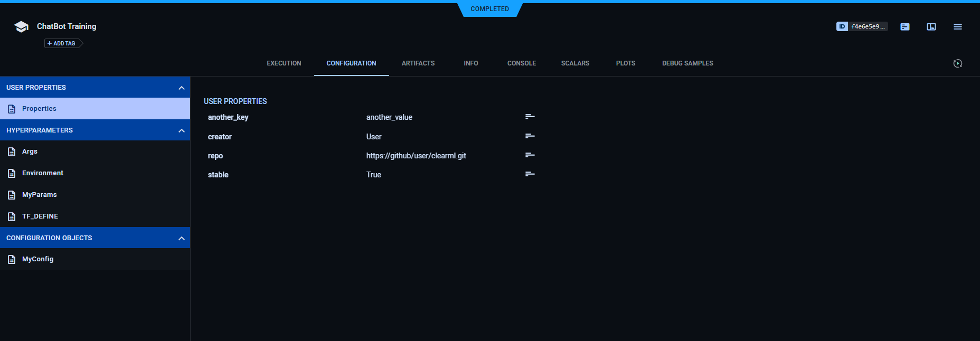Open the hamburger menu in header
Screen dimensions: 980x341
[957, 27]
